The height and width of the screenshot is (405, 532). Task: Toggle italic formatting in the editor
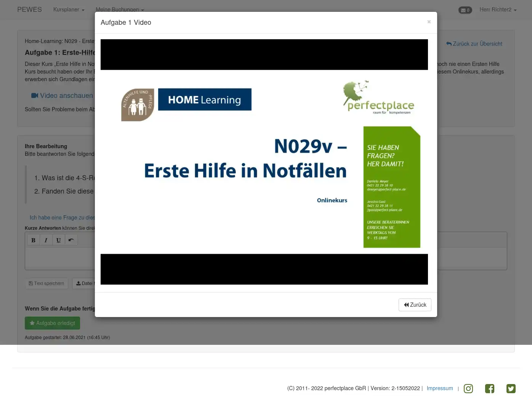(x=46, y=240)
